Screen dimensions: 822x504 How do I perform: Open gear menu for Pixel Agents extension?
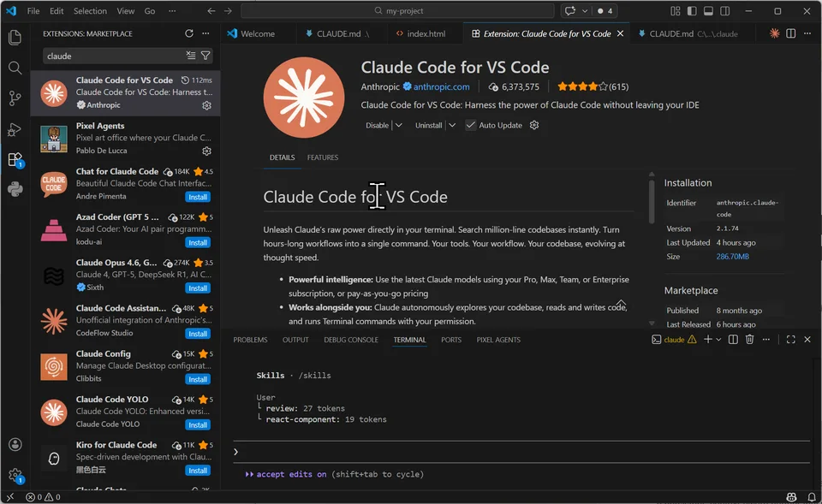[206, 151]
